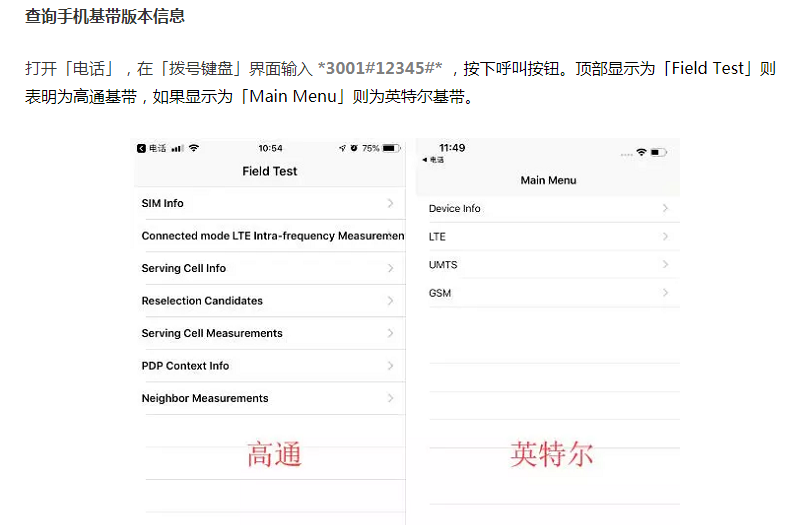Open Reselection Candidates row
Image resolution: width=794 pixels, height=525 pixels.
pos(269,300)
